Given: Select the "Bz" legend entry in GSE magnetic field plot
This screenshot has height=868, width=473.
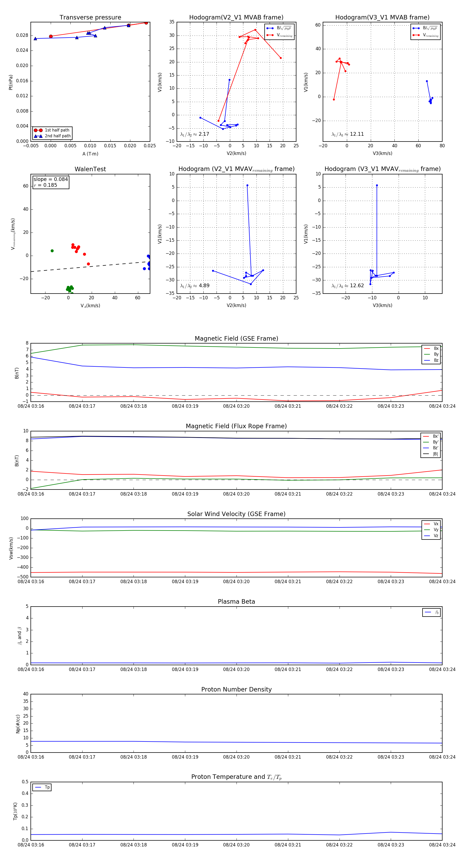Looking at the screenshot, I should pos(431,360).
